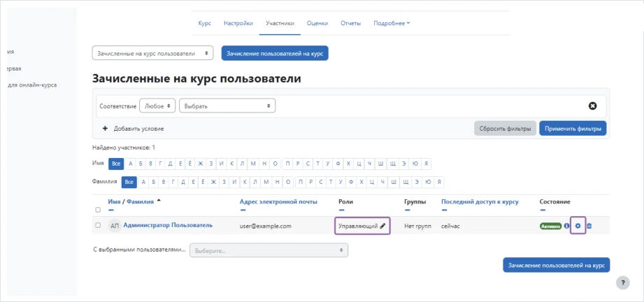Click the Активно status badge
Viewport: 644px width, 302px height.
[550, 226]
